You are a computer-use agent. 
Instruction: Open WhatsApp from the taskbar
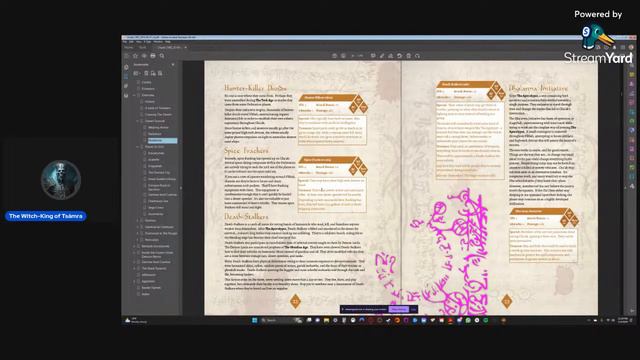[468, 320]
